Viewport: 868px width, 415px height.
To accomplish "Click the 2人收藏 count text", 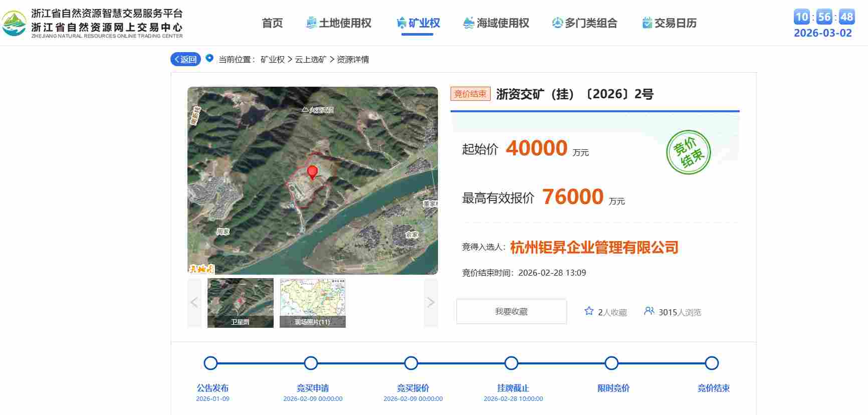I will point(612,312).
